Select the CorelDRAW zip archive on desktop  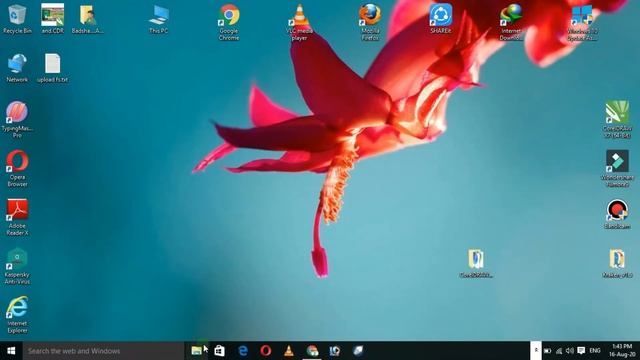click(476, 263)
